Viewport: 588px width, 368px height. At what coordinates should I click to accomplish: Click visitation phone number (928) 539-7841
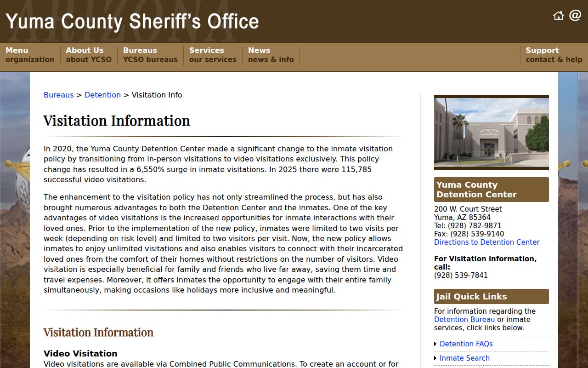tap(461, 275)
